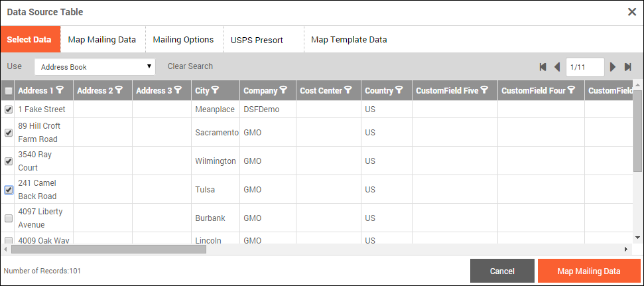Go to the first page icon
Viewport: 644px width, 286px height.
pyautogui.click(x=543, y=67)
